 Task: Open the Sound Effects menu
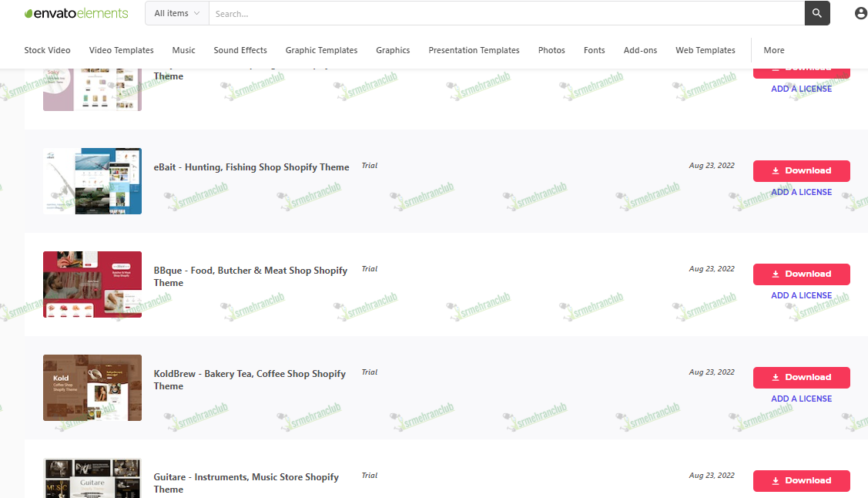pos(240,50)
